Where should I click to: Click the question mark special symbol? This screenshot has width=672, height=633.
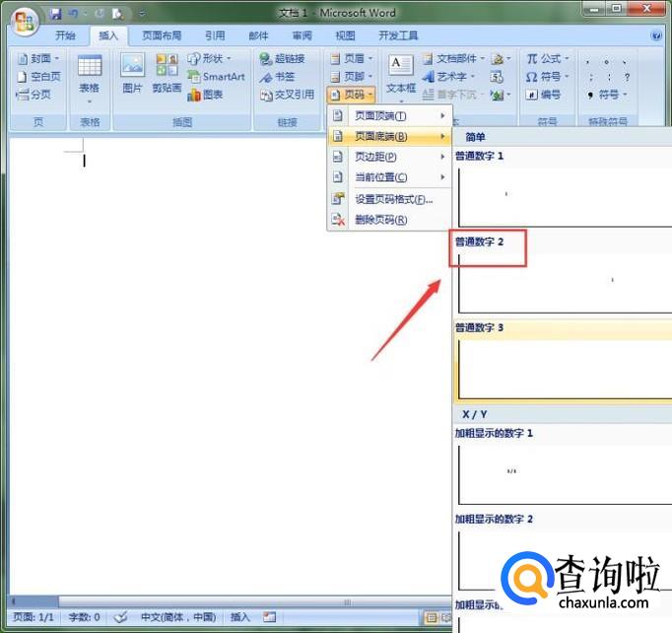[627, 77]
